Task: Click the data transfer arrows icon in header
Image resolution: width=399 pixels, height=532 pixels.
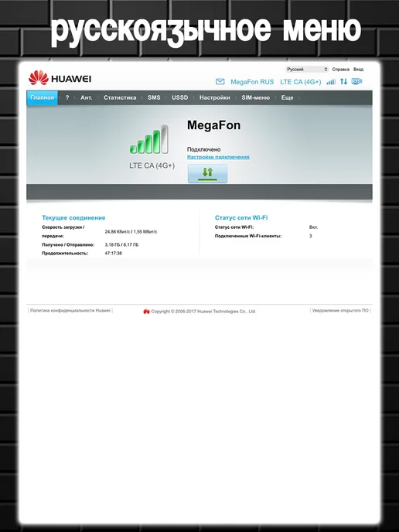Action: (343, 81)
